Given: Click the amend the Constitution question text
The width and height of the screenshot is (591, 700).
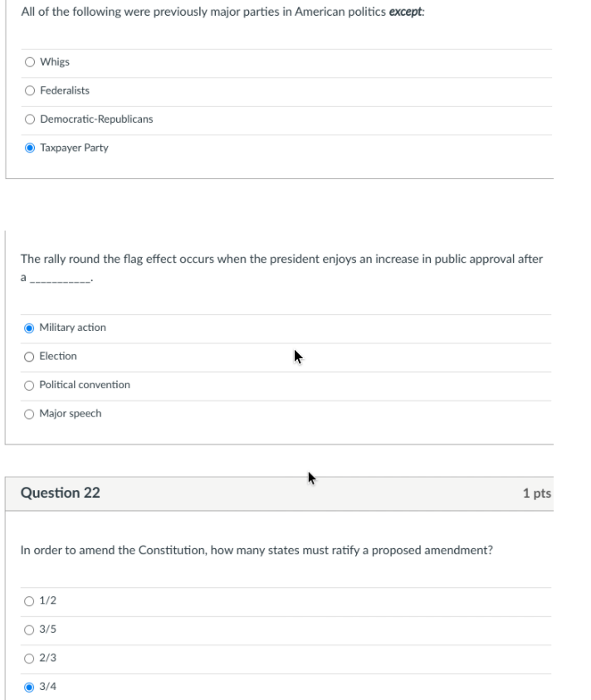Looking at the screenshot, I should 256,550.
